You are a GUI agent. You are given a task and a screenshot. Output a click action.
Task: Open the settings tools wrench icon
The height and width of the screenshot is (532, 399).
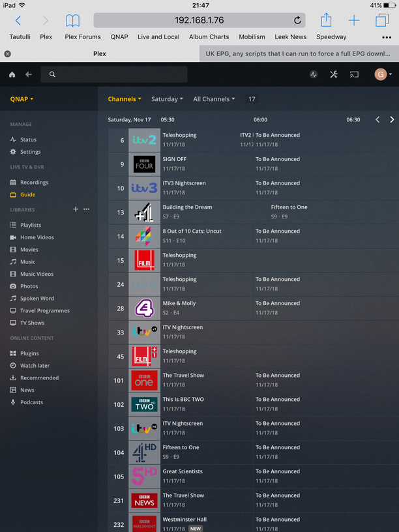(x=334, y=74)
